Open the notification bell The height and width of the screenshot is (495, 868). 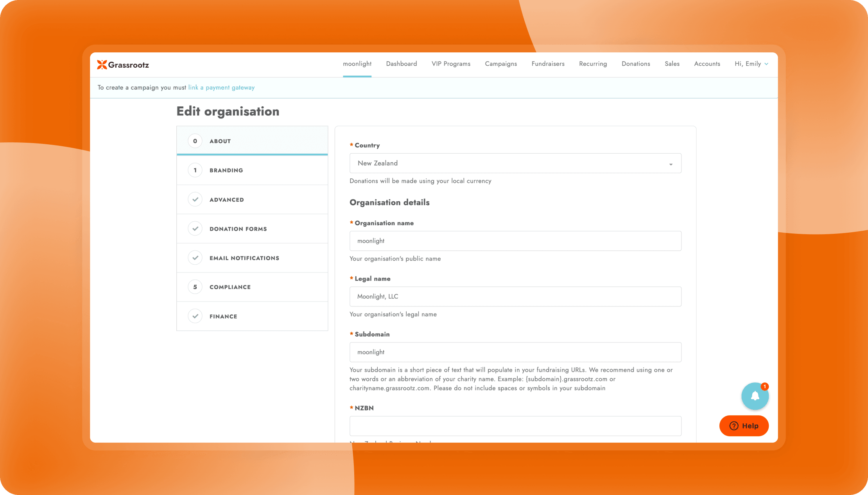tap(755, 396)
